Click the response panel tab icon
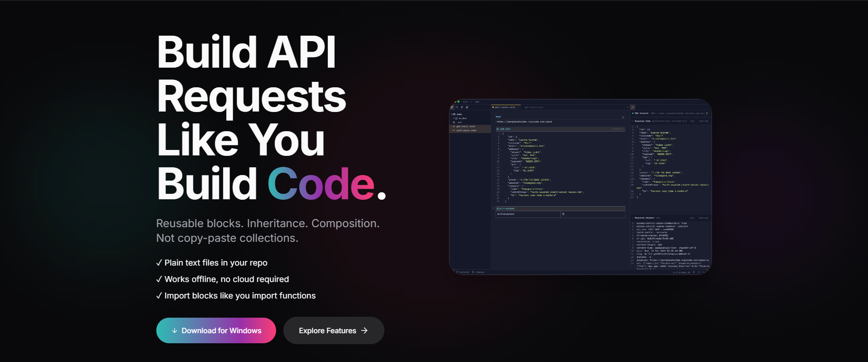The height and width of the screenshot is (362, 868). click(x=633, y=107)
